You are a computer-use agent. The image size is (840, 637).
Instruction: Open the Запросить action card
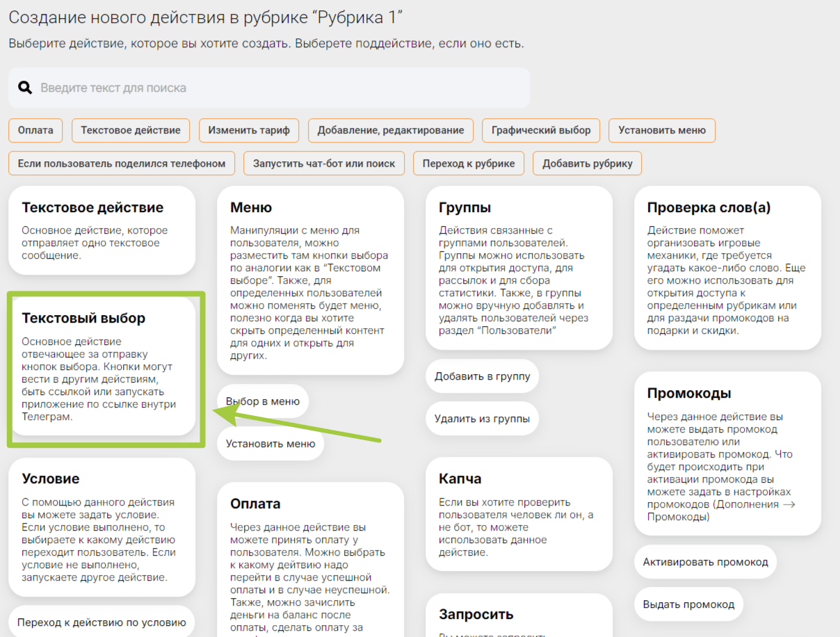(x=519, y=615)
